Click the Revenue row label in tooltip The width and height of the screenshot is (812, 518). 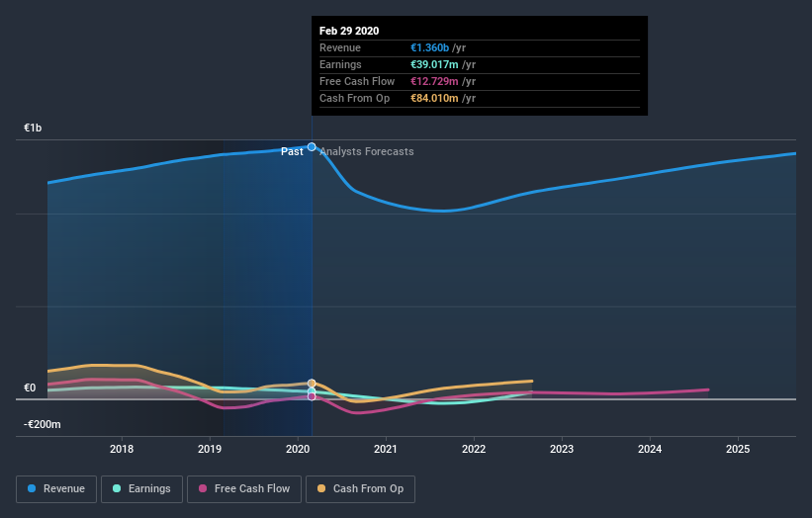[340, 47]
